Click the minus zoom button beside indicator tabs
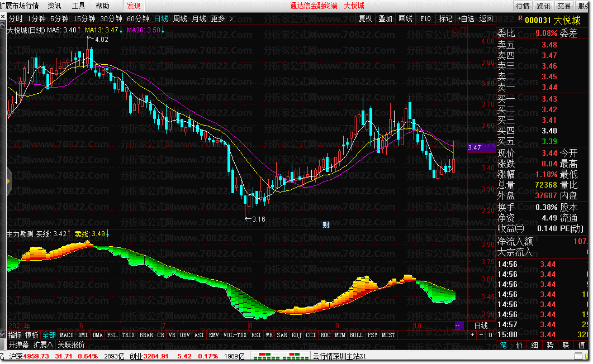The image size is (593, 364). tap(481, 335)
